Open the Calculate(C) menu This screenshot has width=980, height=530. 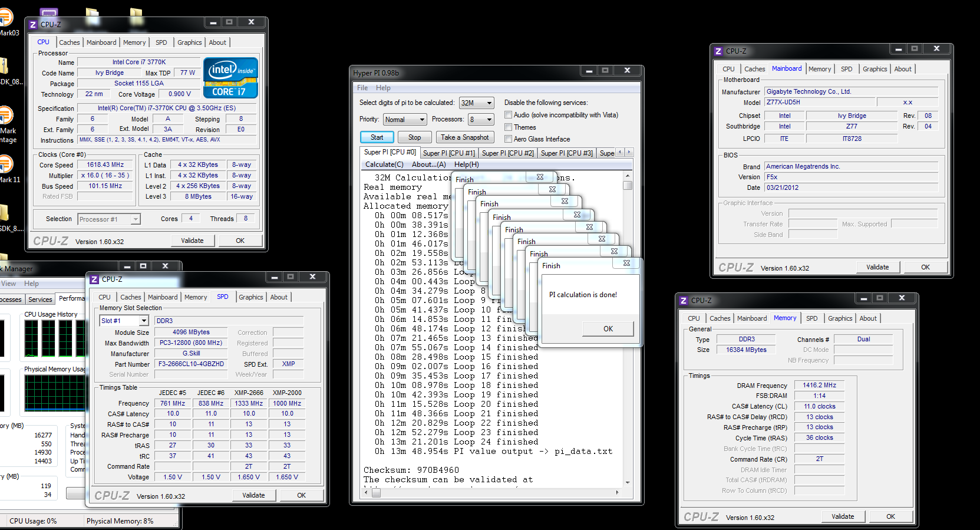click(384, 164)
